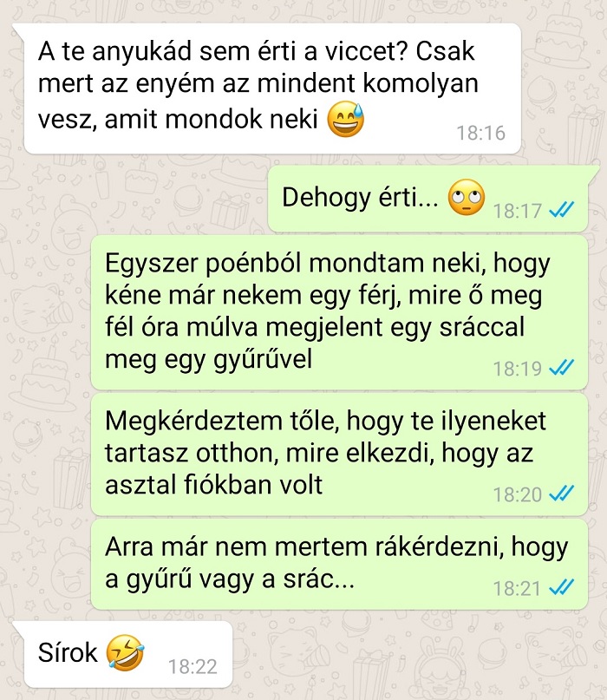Click the blue double-check on the 18:19 message

click(x=562, y=368)
